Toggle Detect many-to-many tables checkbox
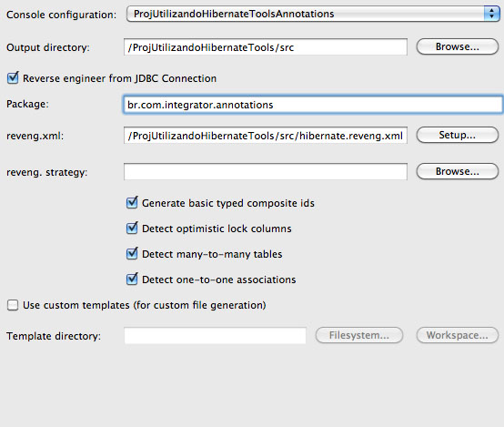504x427 pixels. [132, 254]
